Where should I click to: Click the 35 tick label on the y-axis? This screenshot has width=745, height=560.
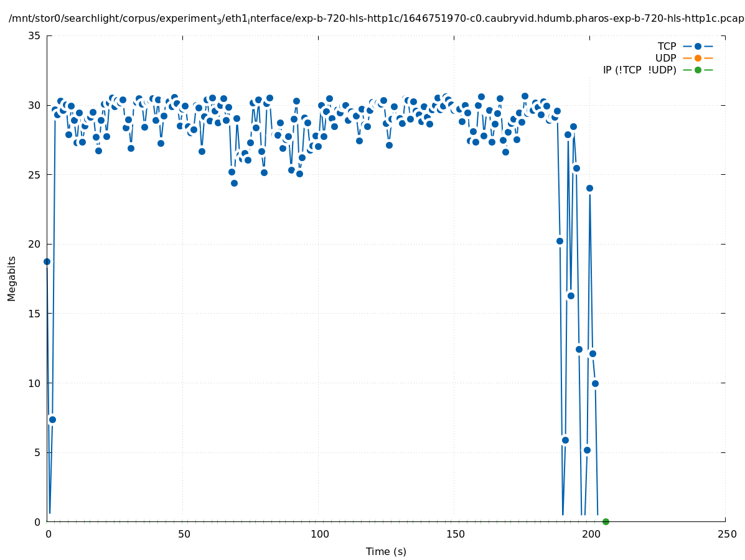[x=35, y=36]
